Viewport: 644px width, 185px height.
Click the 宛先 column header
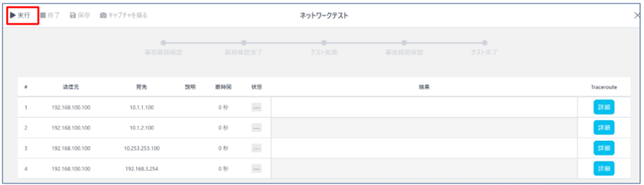point(142,87)
